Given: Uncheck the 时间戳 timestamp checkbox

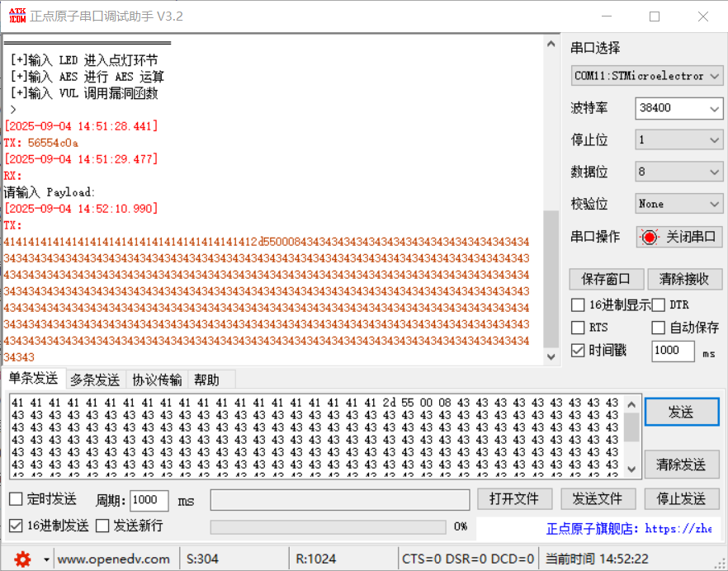Looking at the screenshot, I should point(578,350).
